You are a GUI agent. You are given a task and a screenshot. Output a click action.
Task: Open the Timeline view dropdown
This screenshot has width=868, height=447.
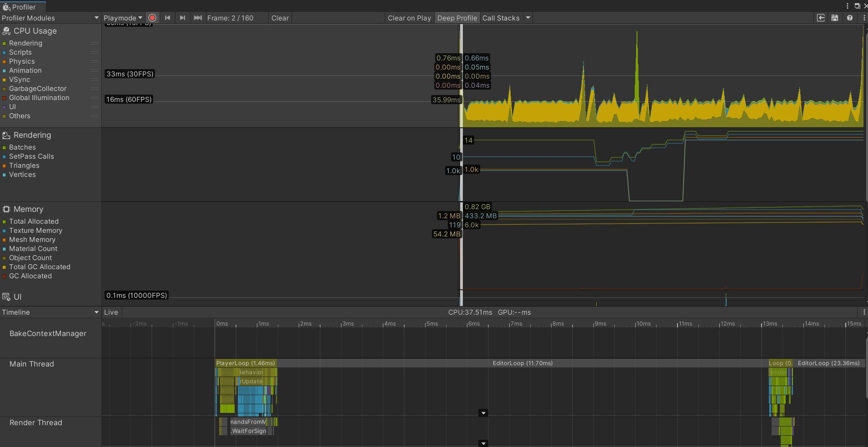coord(50,312)
